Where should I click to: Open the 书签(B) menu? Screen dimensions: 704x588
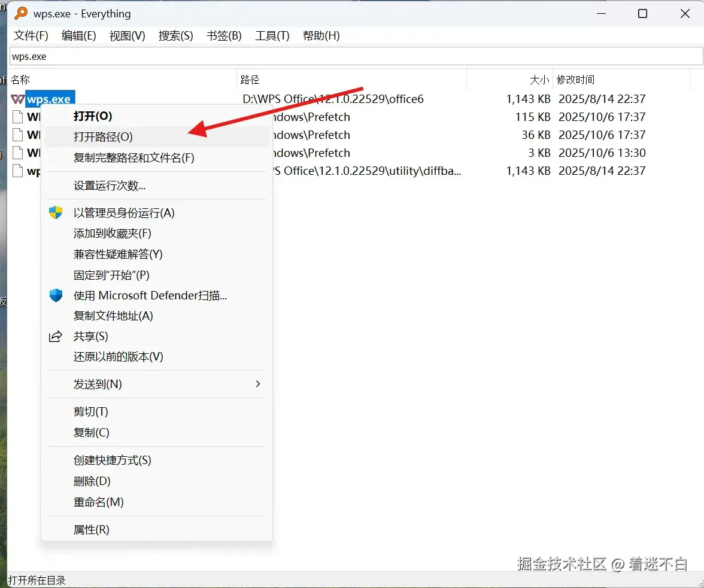click(x=224, y=35)
